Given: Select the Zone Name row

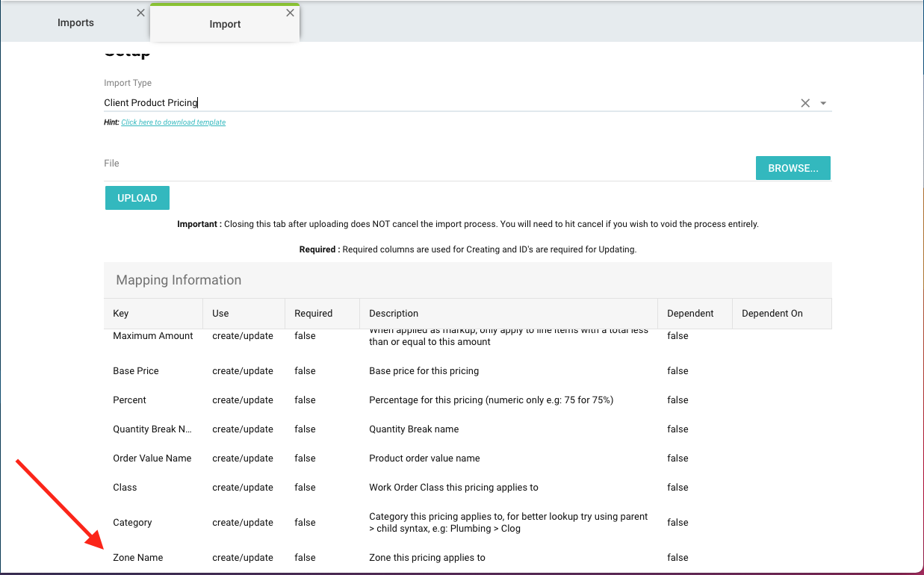Looking at the screenshot, I should pyautogui.click(x=138, y=558).
